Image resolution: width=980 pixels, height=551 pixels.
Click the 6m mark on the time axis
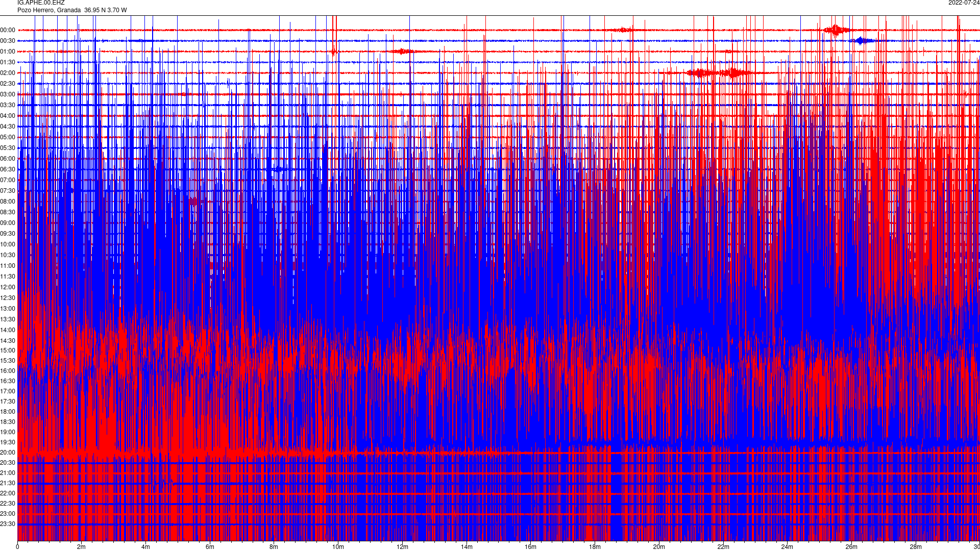[210, 547]
